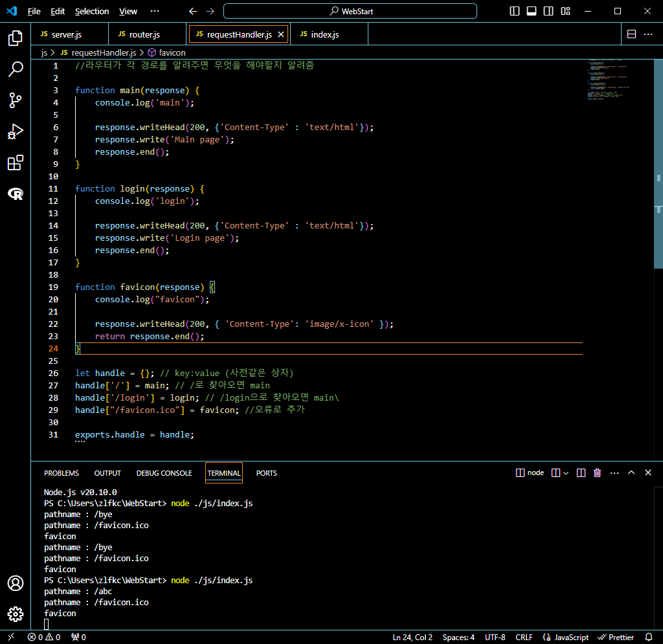Open the Selection menu
The width and height of the screenshot is (663, 644).
click(x=92, y=12)
